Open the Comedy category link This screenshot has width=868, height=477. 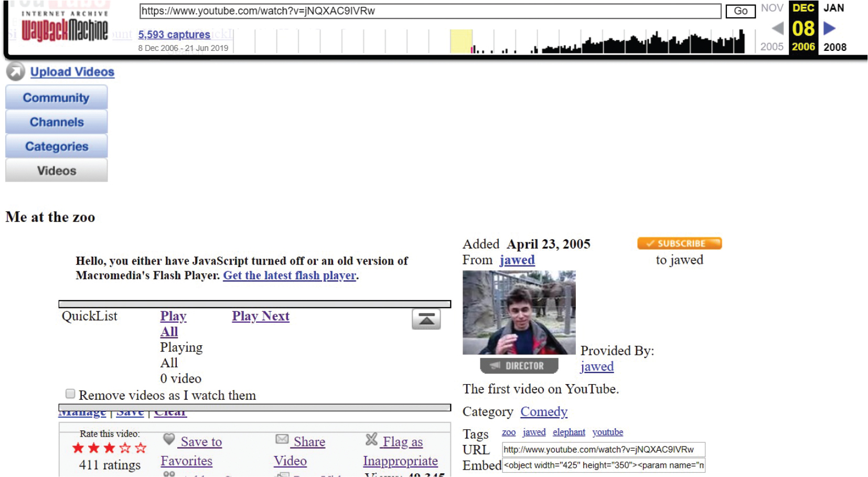coord(544,411)
